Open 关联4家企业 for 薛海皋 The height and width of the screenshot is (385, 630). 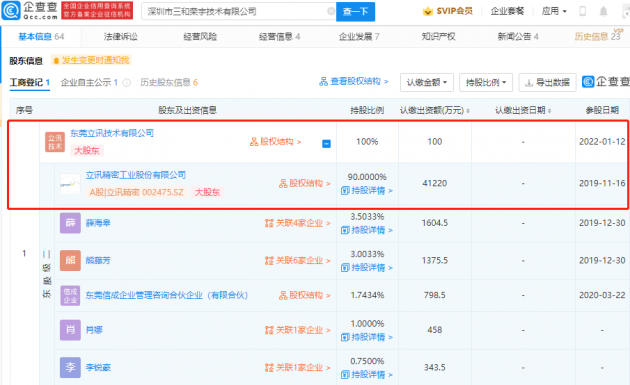point(298,223)
